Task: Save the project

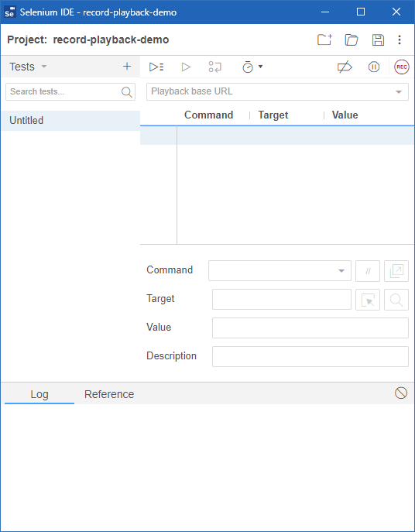Action: click(378, 39)
